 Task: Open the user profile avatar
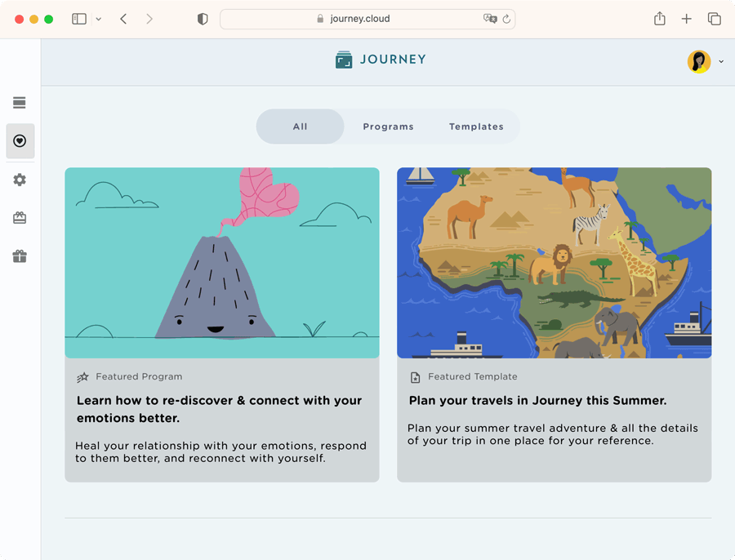(x=699, y=61)
